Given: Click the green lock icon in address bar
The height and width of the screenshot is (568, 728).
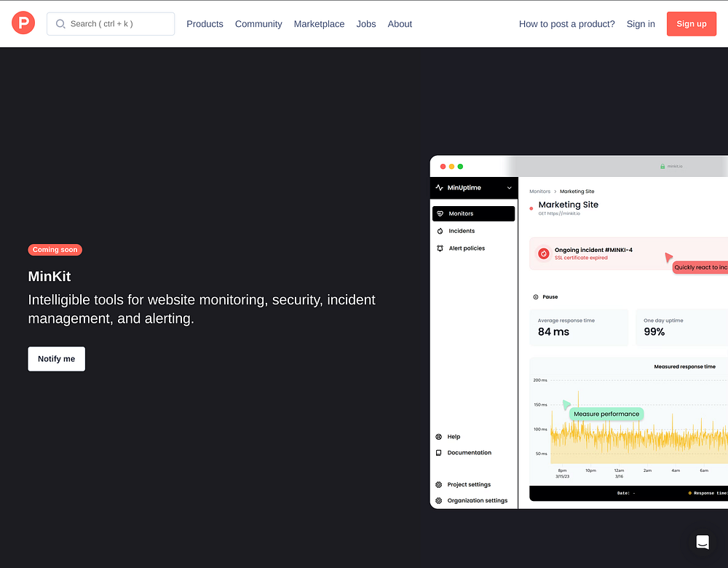Looking at the screenshot, I should tap(662, 166).
